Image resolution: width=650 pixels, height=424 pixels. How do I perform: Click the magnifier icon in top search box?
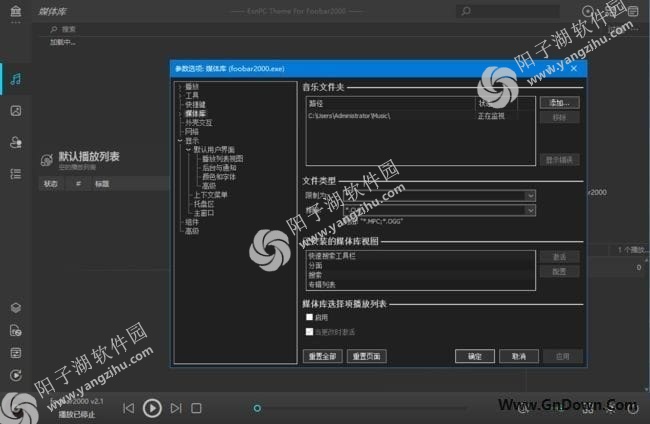(466, 11)
